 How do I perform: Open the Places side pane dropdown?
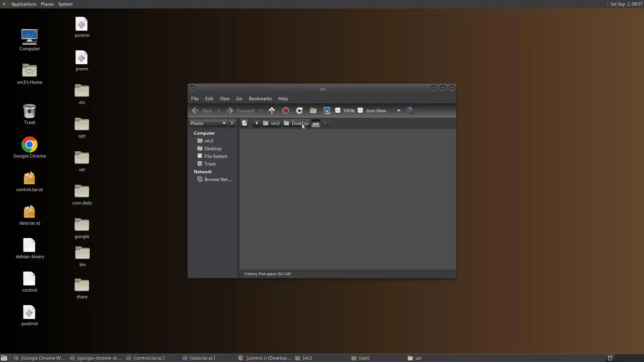click(224, 123)
